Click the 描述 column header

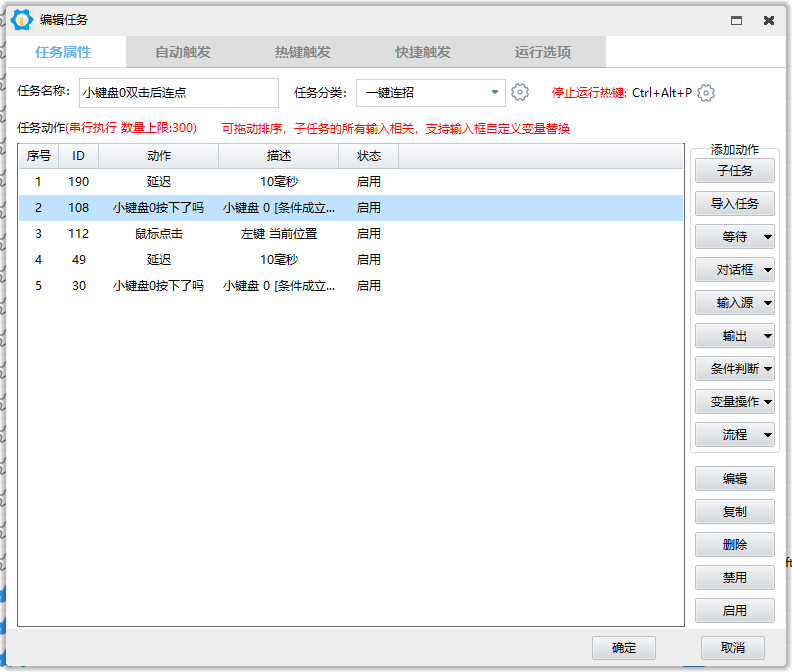click(278, 156)
